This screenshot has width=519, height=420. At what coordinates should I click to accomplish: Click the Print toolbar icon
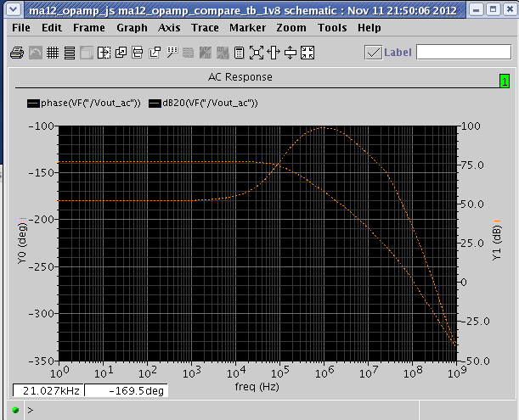[x=17, y=53]
